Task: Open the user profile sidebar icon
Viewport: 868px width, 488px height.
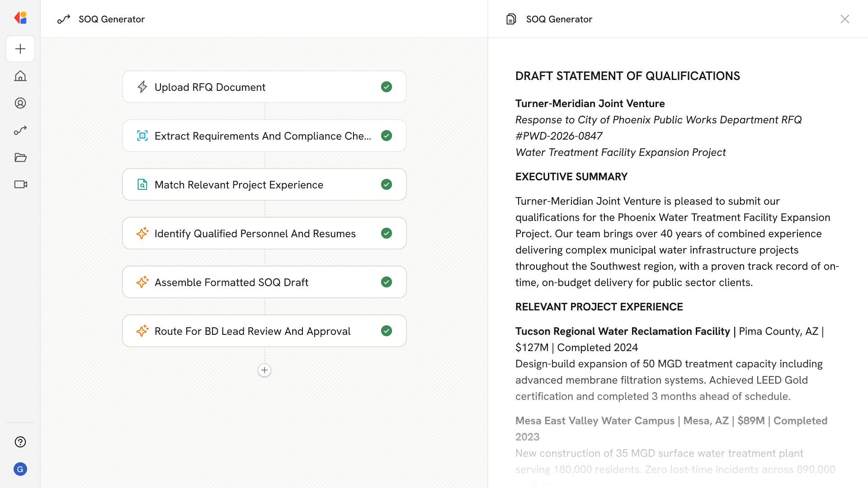Action: [20, 103]
